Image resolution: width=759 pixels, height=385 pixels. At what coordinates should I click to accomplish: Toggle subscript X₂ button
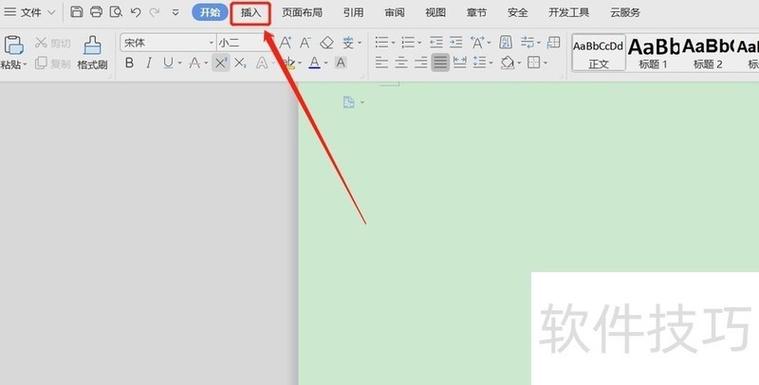[240, 62]
